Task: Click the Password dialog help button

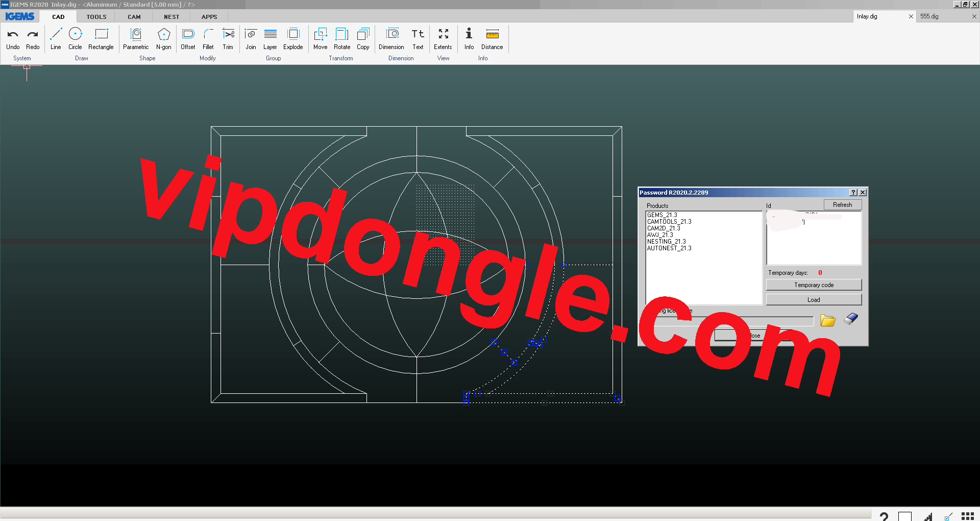Action: (853, 193)
